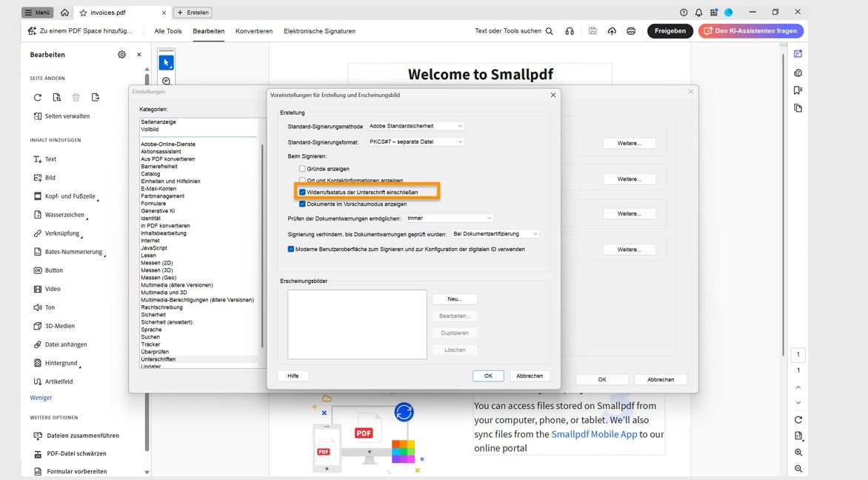Screen dimensions: 868x480
Task: Select Sicherheit category in Einstellungen
Action: [153, 315]
